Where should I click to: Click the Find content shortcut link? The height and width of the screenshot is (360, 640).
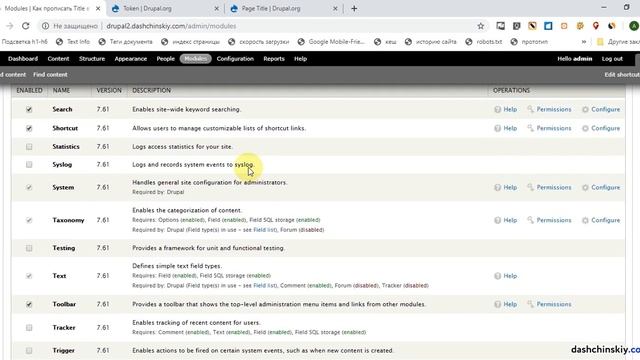coord(50,75)
